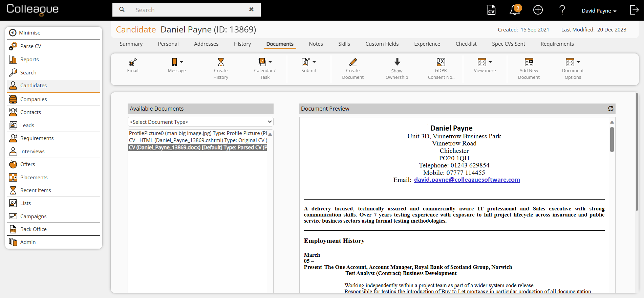
Task: Click the Show Ownership arrow icon
Action: coord(397,62)
